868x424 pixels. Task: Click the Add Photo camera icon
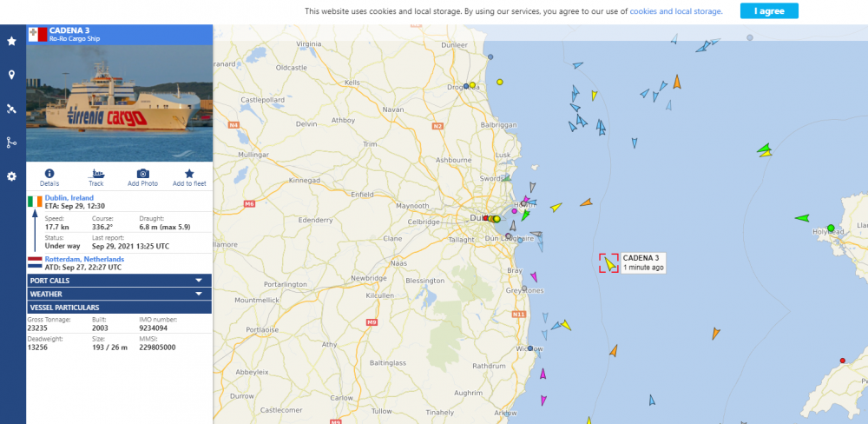(143, 177)
